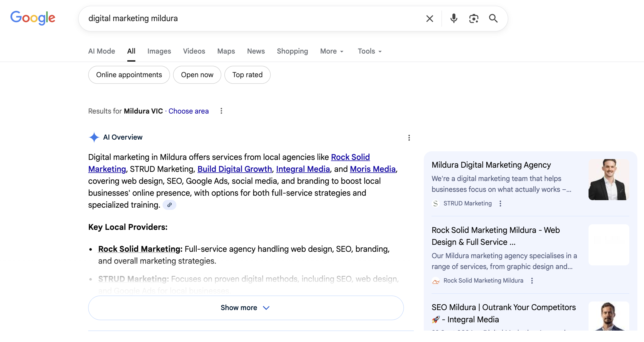The image size is (644, 342).
Task: Open the Maps tab
Action: point(226,51)
